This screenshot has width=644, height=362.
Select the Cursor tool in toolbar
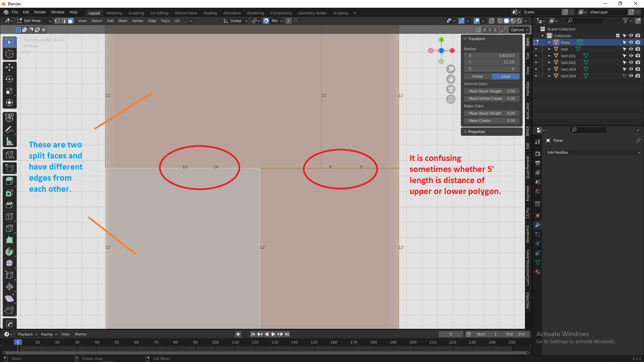(x=9, y=54)
